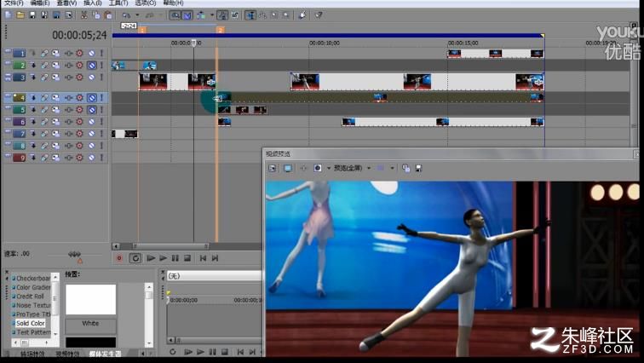Go to start of the timeline

(203, 258)
